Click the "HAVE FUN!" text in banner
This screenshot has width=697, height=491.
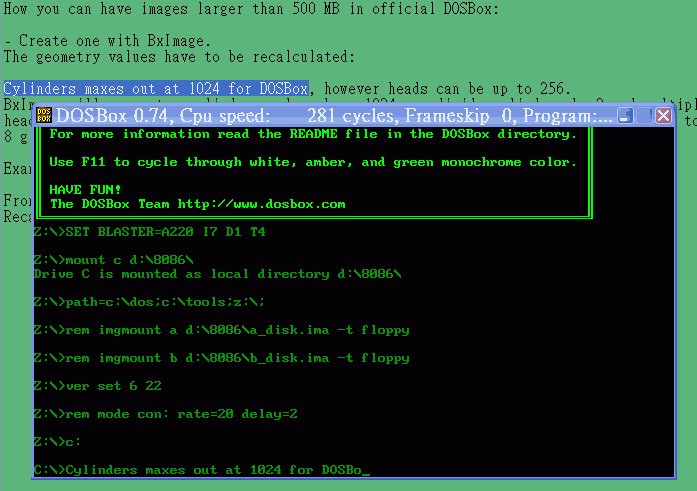[x=85, y=190]
